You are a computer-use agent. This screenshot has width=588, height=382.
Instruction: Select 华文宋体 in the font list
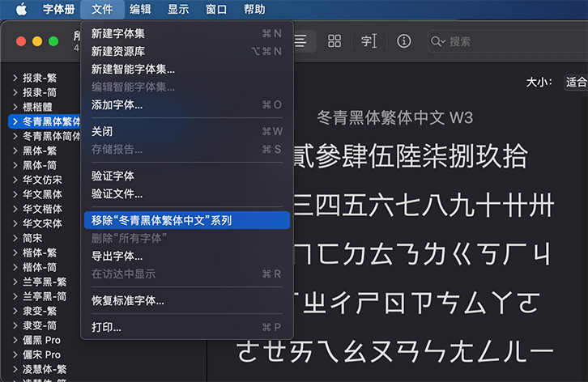tap(42, 223)
